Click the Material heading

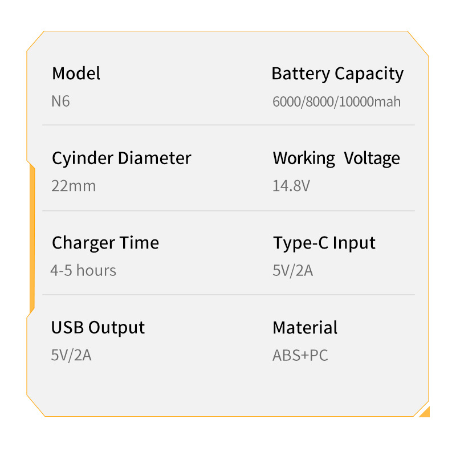click(x=305, y=328)
